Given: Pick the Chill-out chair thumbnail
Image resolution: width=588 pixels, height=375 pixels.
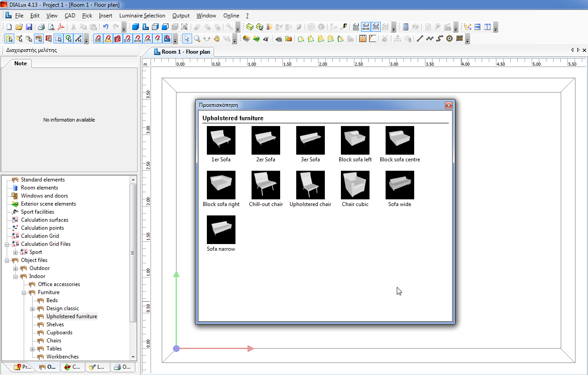Looking at the screenshot, I should (266, 185).
